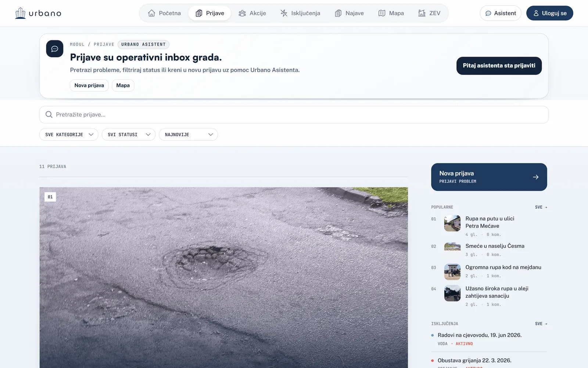The image size is (588, 368).
Task: Click the MODUL breadcrumb text
Action: click(77, 45)
